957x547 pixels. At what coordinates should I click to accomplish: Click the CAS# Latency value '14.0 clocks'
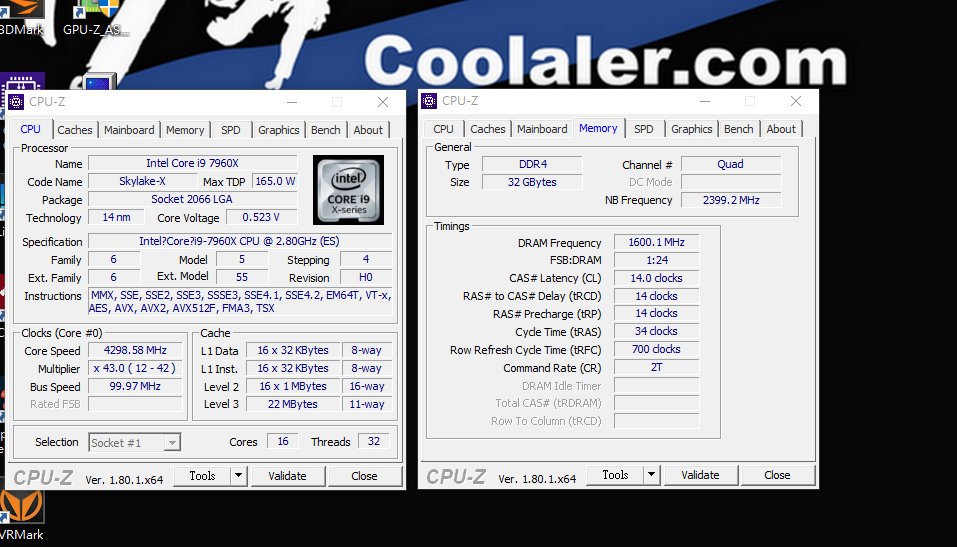(x=656, y=278)
